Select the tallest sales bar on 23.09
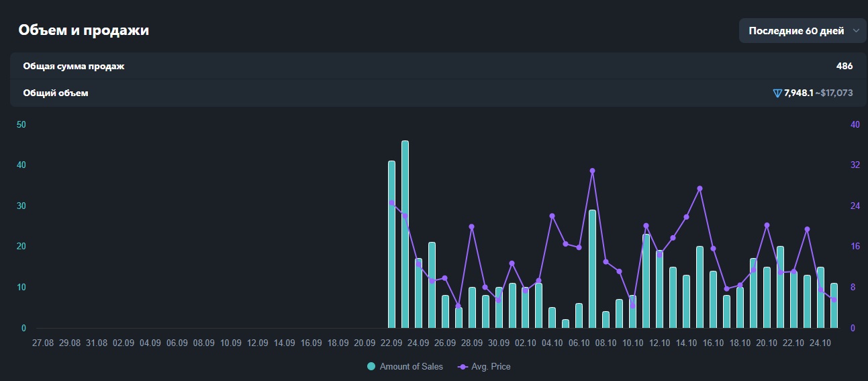This screenshot has height=381, width=868. [x=405, y=235]
